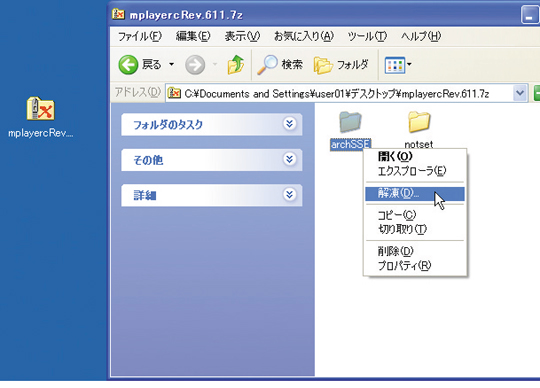
Task: Choose 開く(O) in the context menu
Action: [415, 156]
